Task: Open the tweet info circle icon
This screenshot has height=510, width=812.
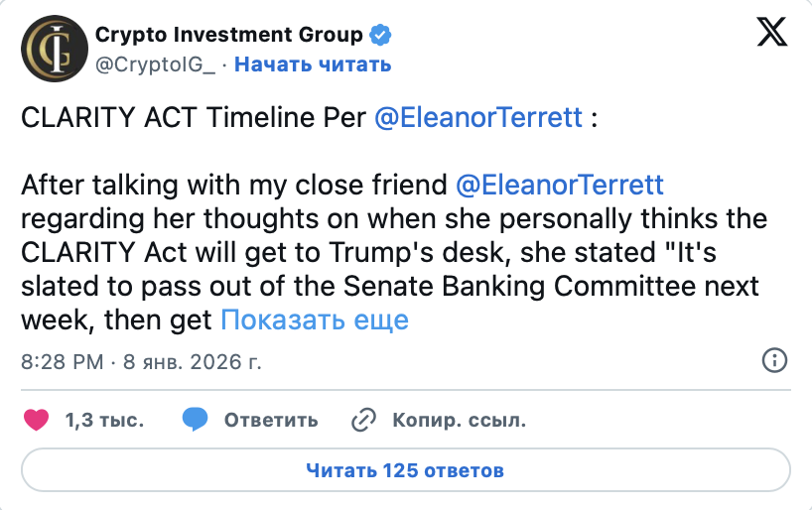Action: [774, 360]
